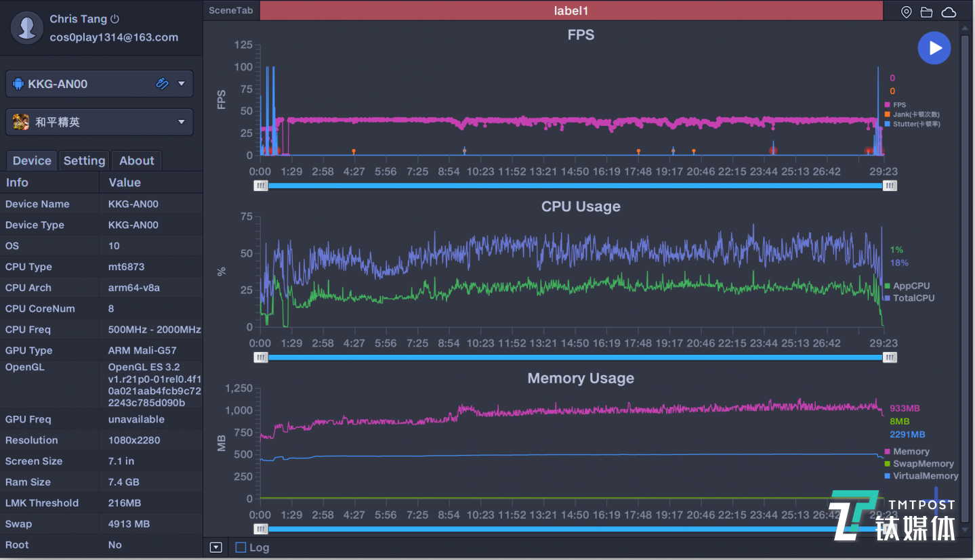This screenshot has height=560, width=975.
Task: Click the location pin icon
Action: click(x=907, y=12)
